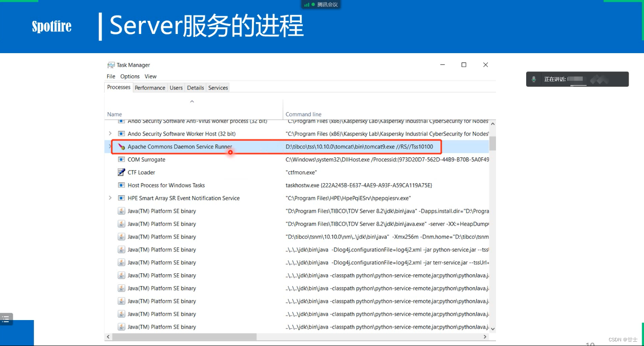644x346 pixels.
Task: Switch to the Services tab
Action: click(x=218, y=88)
